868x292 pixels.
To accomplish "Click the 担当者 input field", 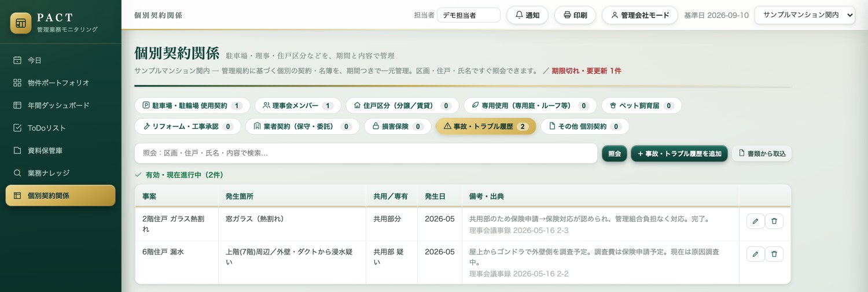I will point(468,15).
